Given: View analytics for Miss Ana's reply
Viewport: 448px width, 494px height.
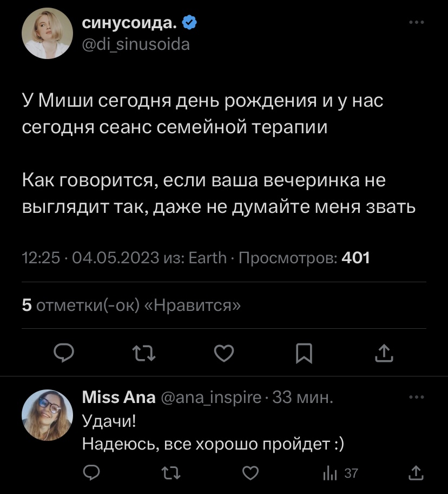Looking at the screenshot, I should click(340, 473).
